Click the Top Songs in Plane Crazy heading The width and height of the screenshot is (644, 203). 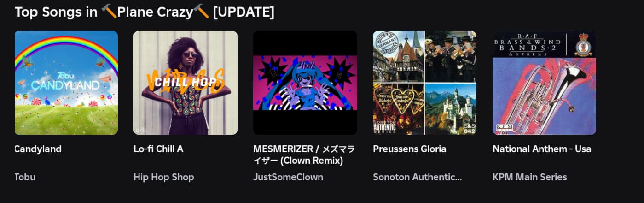click(145, 12)
